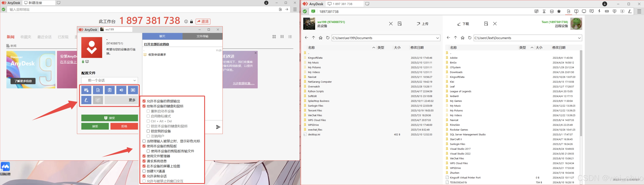Click red 拒绝 button
Viewport: 644px width, 185px height.
124,126
